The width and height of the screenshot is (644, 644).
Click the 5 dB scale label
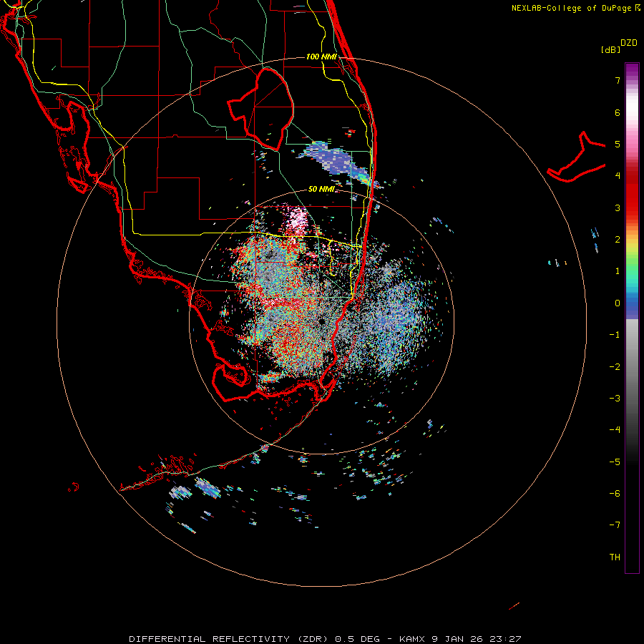click(x=618, y=144)
